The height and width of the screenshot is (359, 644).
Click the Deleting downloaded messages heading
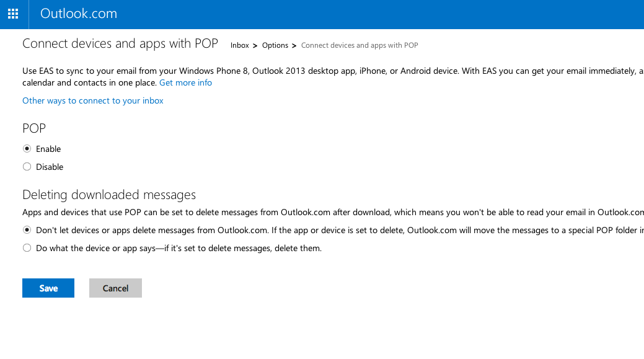pos(109,195)
